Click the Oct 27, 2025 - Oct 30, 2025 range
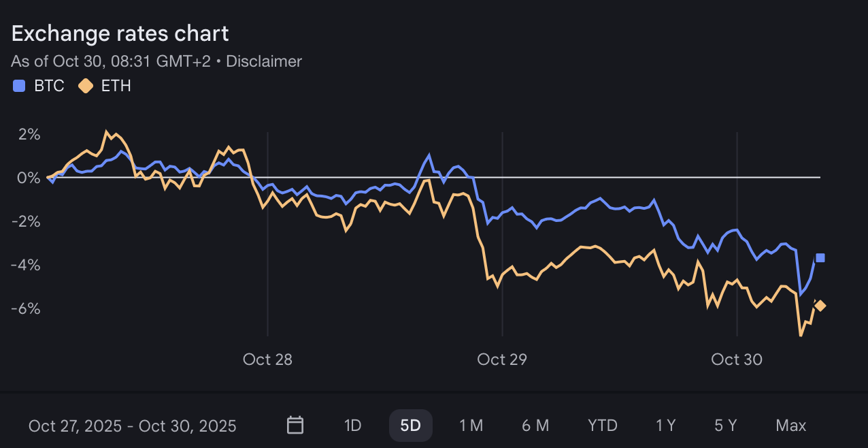 tap(131, 424)
